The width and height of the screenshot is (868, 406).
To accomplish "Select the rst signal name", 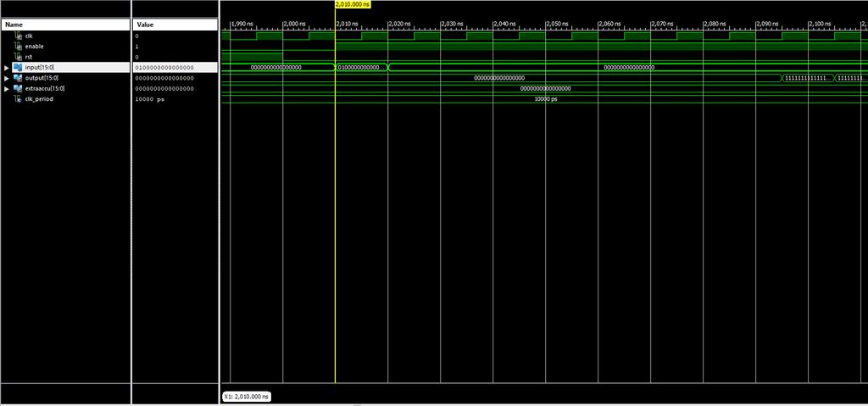I will pos(28,57).
